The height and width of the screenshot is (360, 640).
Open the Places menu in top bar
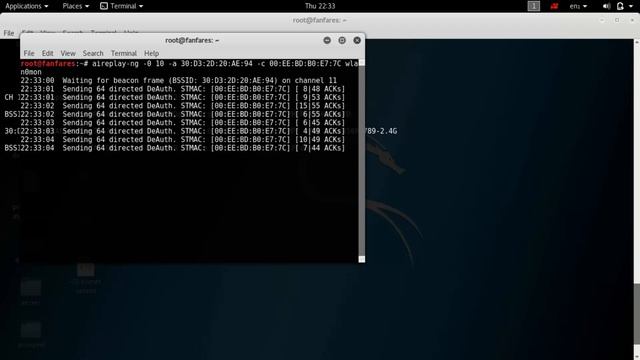(76, 6)
